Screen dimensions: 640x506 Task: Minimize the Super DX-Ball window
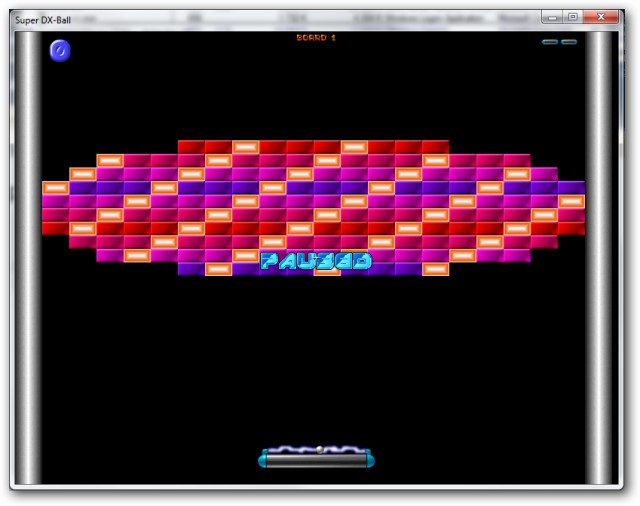[x=552, y=17]
